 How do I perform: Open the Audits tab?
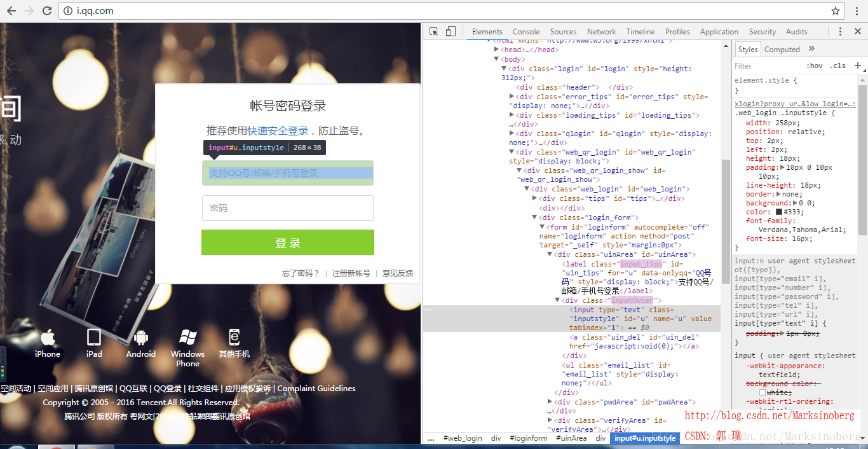796,32
